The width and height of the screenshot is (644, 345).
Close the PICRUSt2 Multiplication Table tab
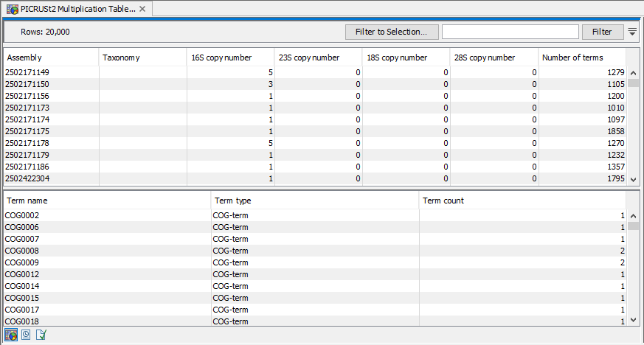143,9
